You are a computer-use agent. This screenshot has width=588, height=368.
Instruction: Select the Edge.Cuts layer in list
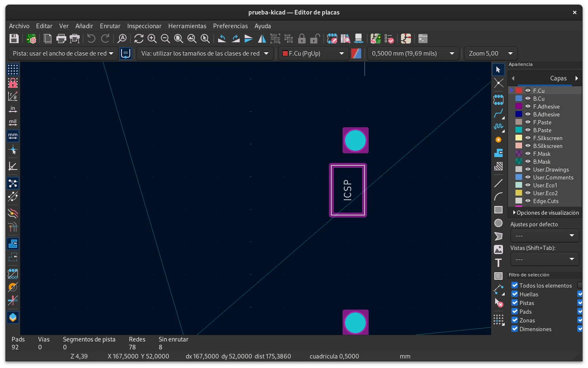[546, 201]
